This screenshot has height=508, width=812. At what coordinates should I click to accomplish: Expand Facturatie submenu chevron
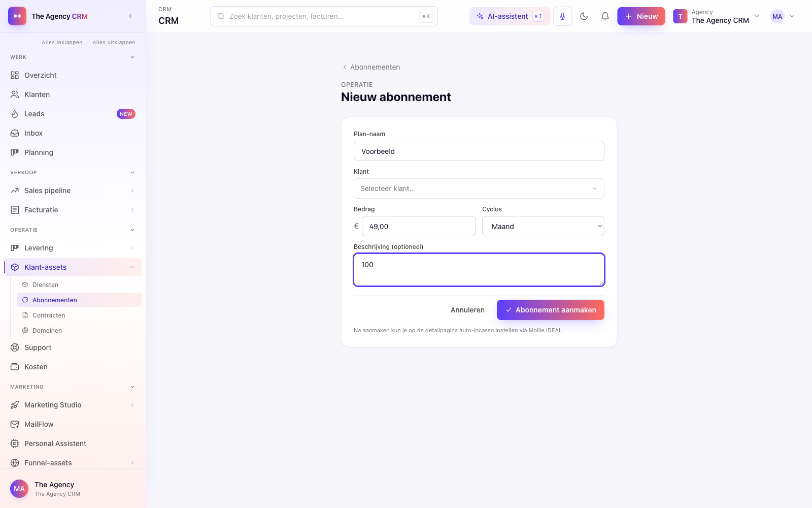(x=132, y=210)
